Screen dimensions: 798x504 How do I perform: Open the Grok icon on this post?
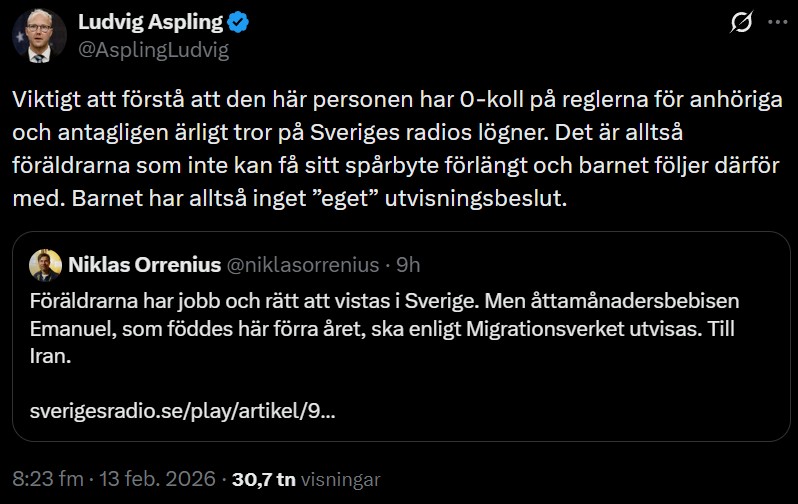pyautogui.click(x=742, y=24)
